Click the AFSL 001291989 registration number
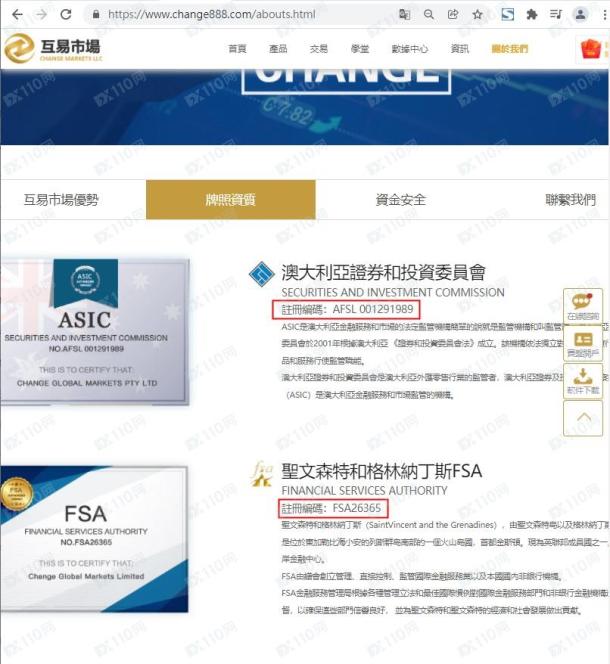610x664 pixels. tap(373, 309)
